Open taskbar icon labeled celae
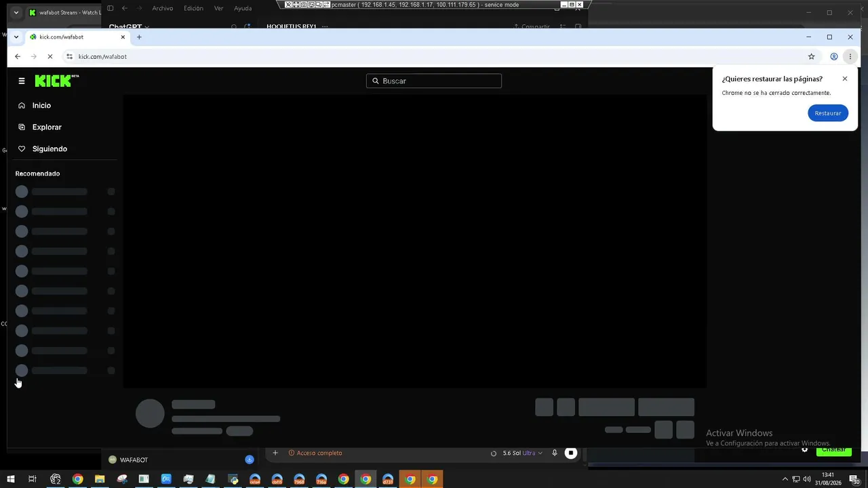The width and height of the screenshot is (868, 488). [255, 479]
